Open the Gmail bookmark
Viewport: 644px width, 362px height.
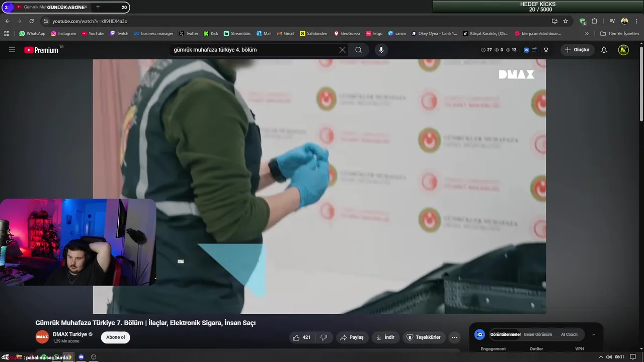point(286,34)
